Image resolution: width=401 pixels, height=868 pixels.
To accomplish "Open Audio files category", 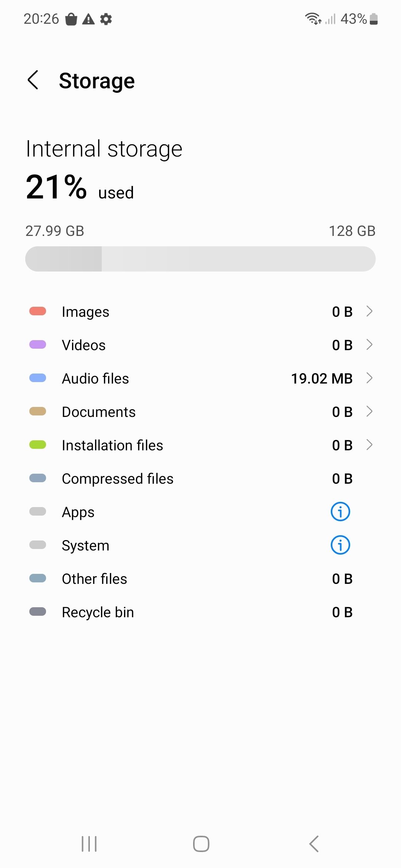I will pyautogui.click(x=200, y=378).
